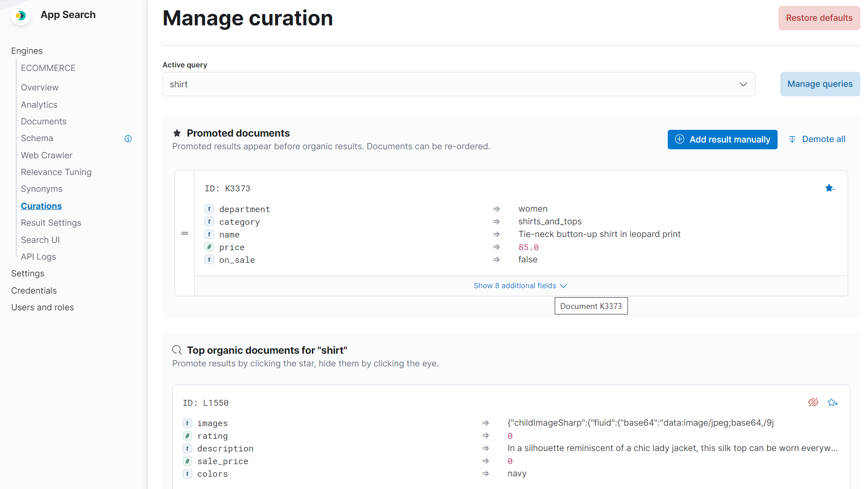Click the text-type icon beside the department field
The height and width of the screenshot is (489, 868).
pos(209,209)
